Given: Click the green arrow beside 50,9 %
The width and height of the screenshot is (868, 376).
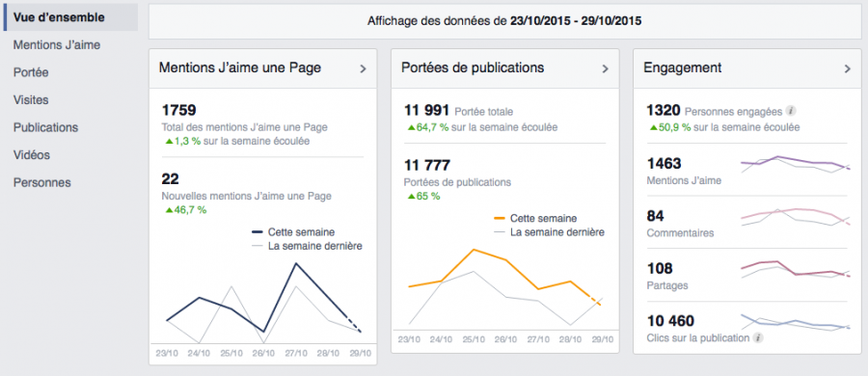Looking at the screenshot, I should [653, 128].
